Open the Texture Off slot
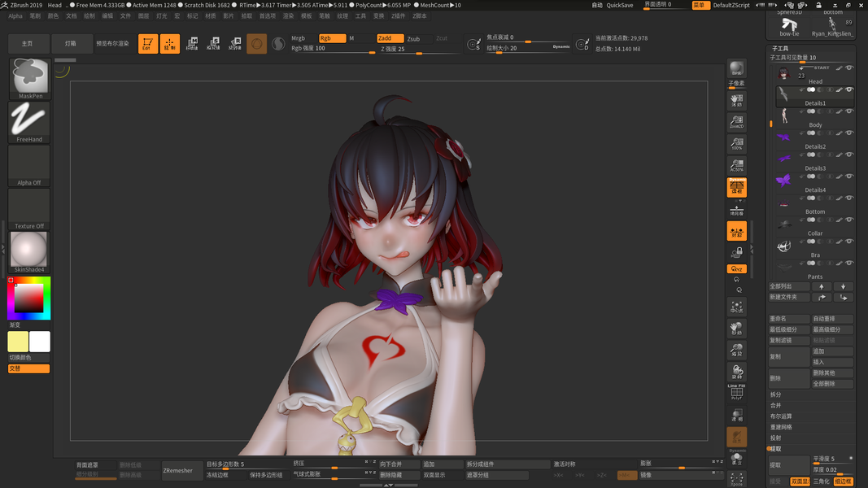The height and width of the screenshot is (488, 868). coord(29,208)
